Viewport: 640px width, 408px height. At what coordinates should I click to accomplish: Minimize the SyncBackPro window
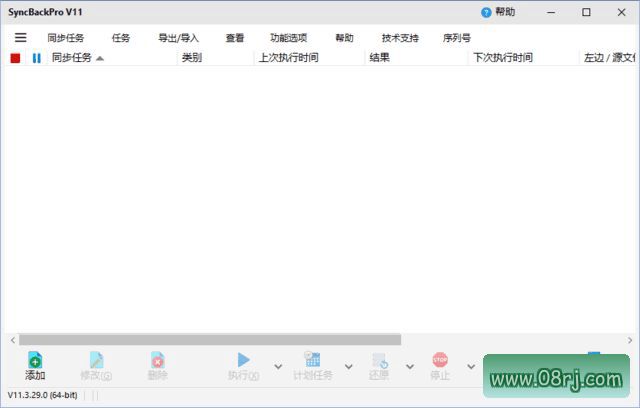coord(551,13)
